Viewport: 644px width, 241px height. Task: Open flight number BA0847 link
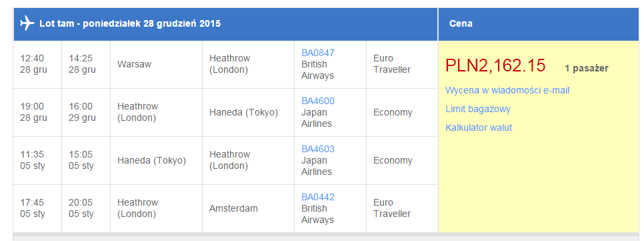click(x=318, y=53)
